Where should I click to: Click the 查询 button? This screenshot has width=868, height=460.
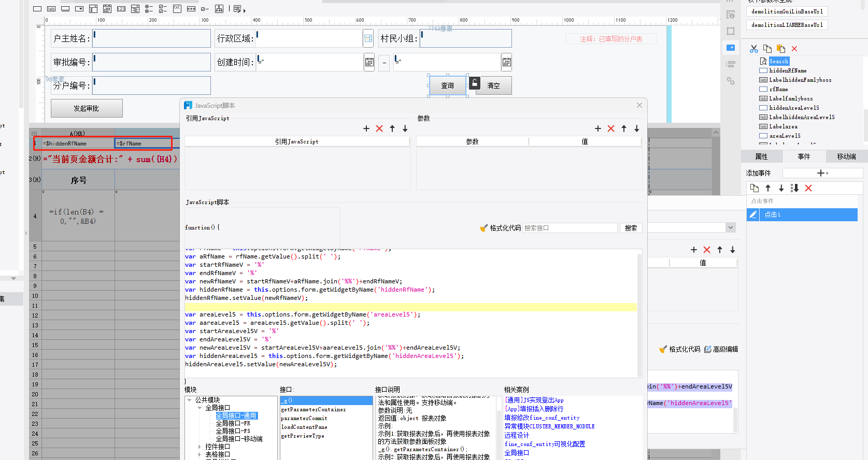(448, 85)
